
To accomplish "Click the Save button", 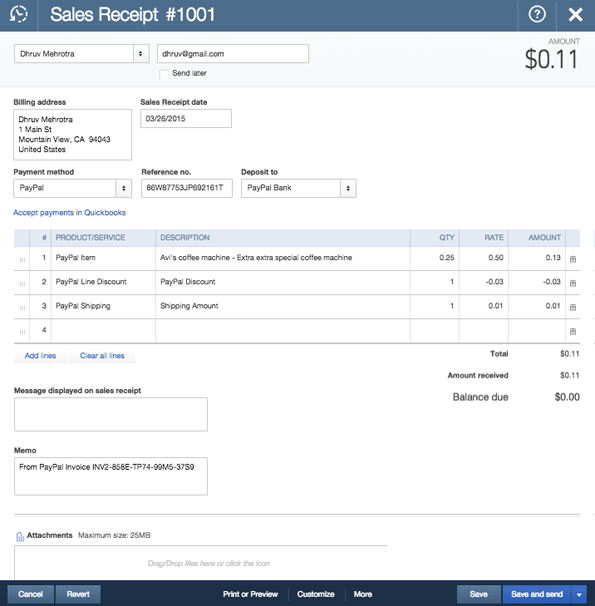I will [479, 594].
